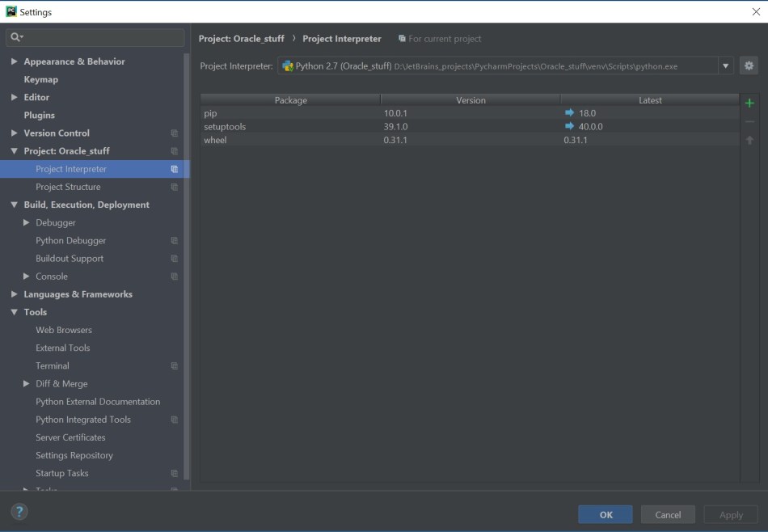Collapse the Tools tree section
The image size is (768, 532).
point(14,312)
